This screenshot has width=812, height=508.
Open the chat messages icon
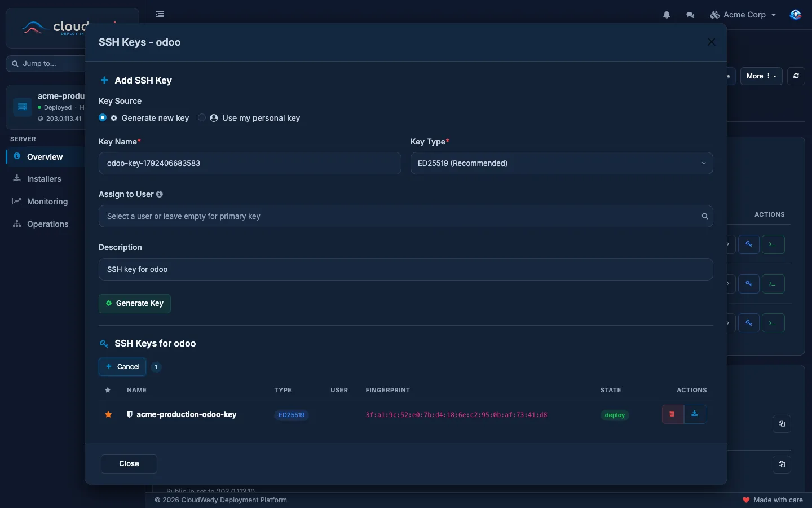click(690, 15)
